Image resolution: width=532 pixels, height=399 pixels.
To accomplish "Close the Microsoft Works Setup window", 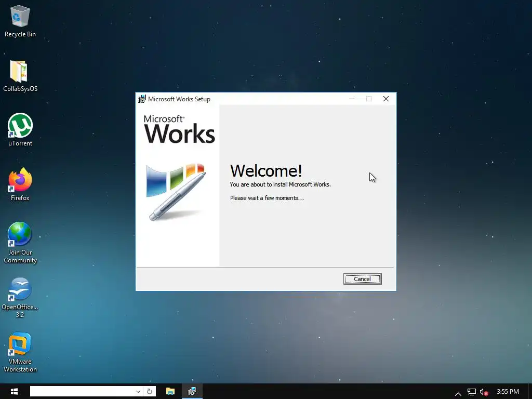I will point(386,99).
